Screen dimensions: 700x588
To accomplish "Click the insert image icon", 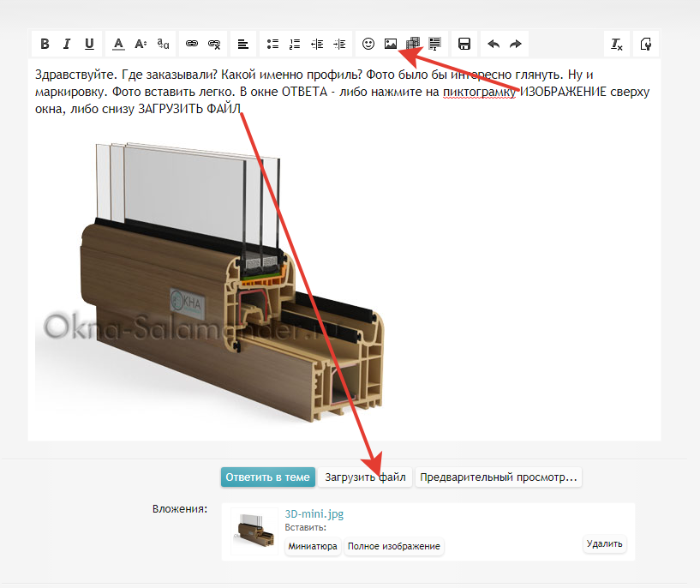I will click(391, 44).
